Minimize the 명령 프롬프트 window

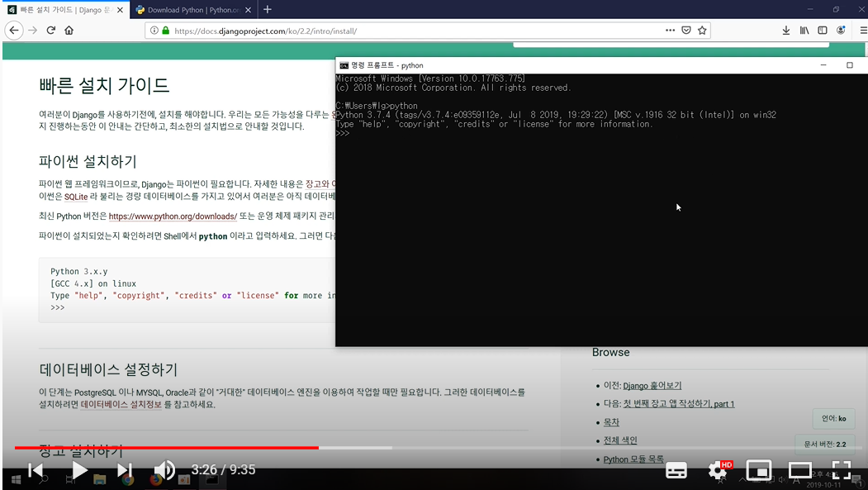coord(823,65)
